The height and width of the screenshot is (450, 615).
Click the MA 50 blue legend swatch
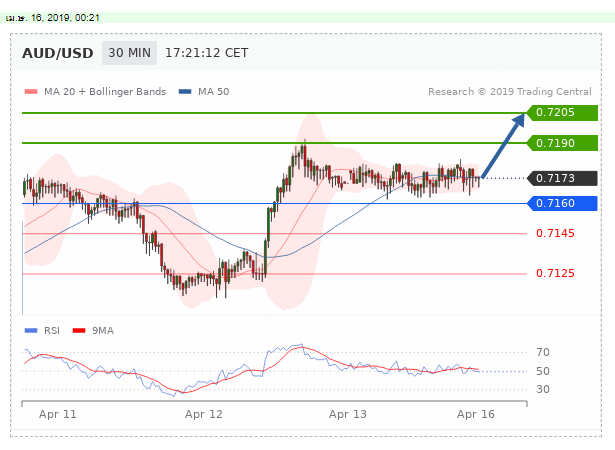pyautogui.click(x=185, y=92)
